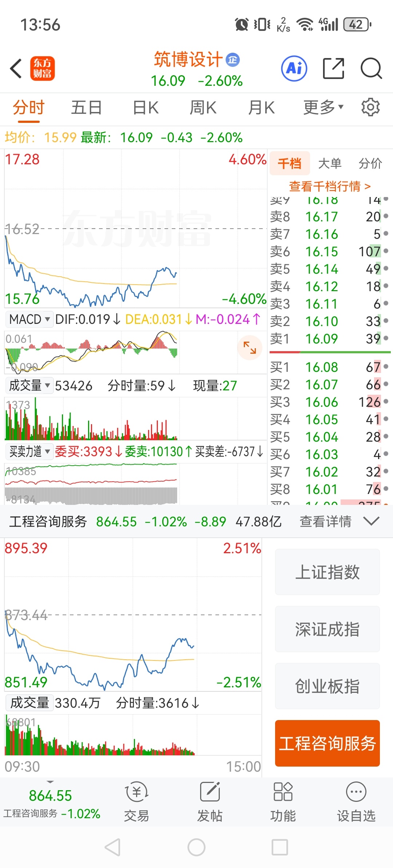393x868 pixels.
Task: Select the 千档 order book tab
Action: (290, 163)
